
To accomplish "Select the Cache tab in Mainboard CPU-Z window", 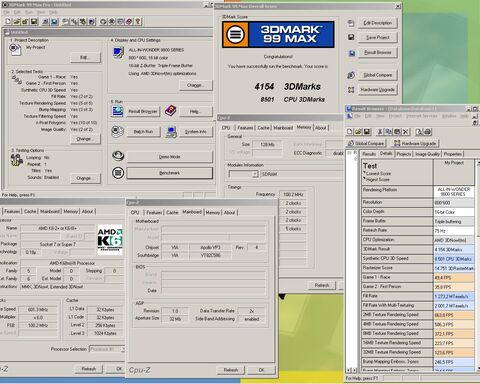I will click(172, 212).
